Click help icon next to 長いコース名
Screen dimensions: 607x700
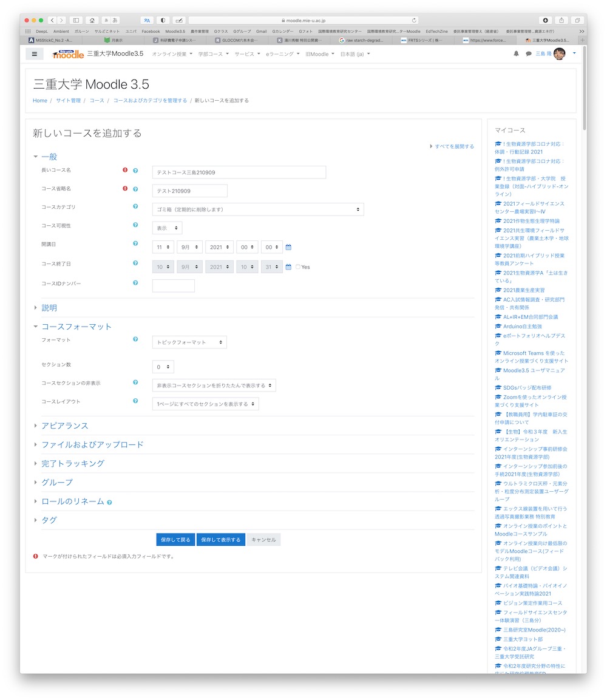point(135,171)
